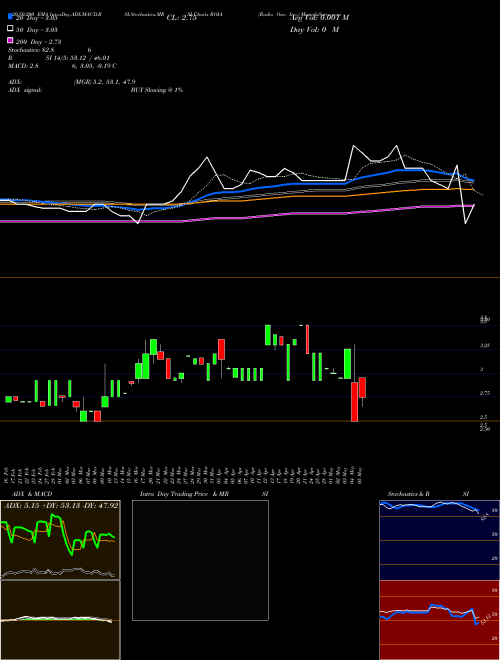500x660 pixels.
Task: Click the 'Day Vol: 0 M' text
Action: pos(314,30)
